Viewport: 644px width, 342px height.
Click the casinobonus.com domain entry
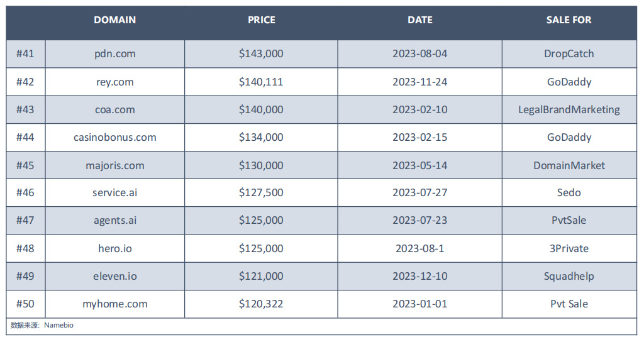click(x=115, y=137)
